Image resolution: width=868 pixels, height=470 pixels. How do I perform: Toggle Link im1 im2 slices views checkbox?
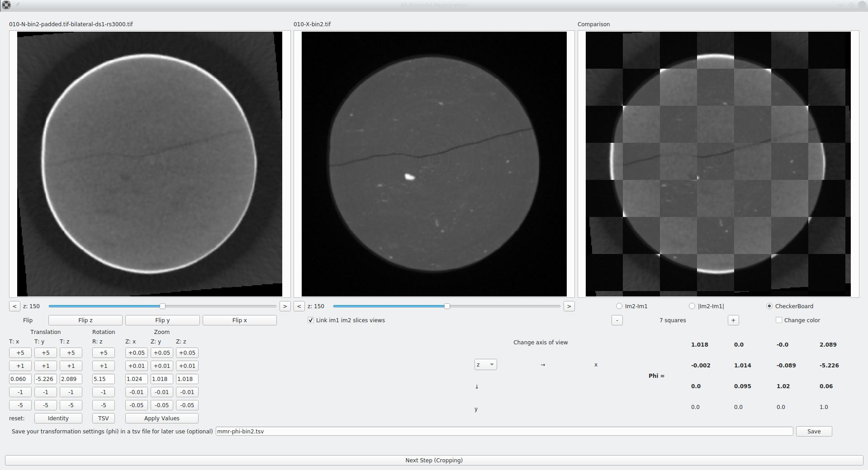(x=311, y=320)
